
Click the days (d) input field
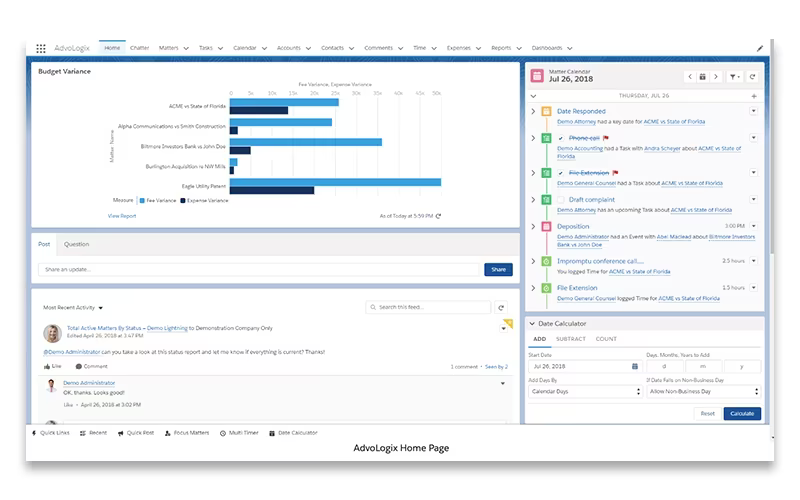[664, 366]
